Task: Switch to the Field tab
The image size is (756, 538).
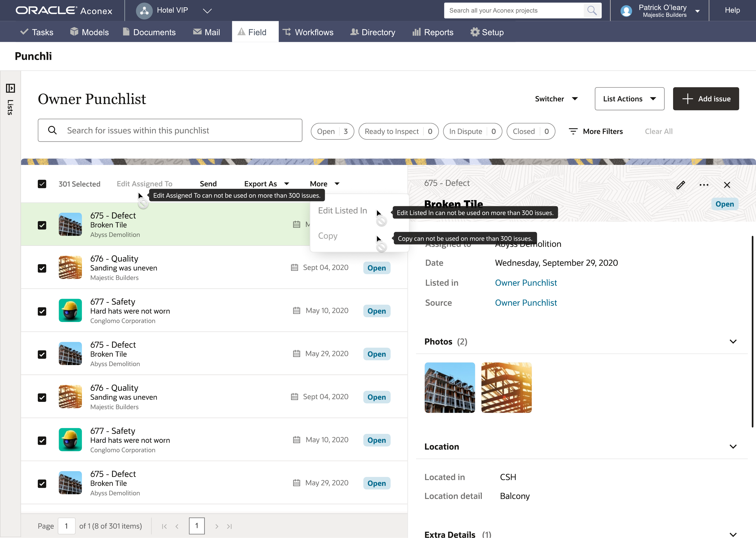Action: coord(255,32)
